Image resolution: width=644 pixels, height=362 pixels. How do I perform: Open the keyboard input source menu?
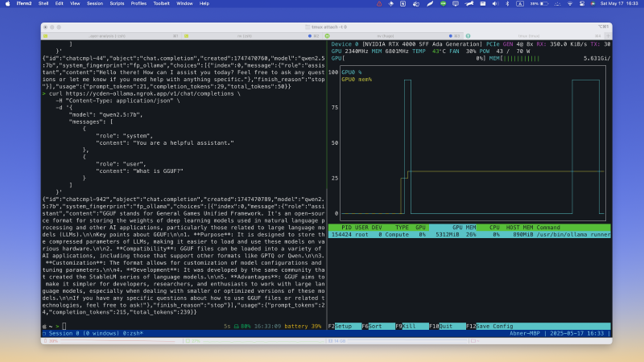coord(520,4)
